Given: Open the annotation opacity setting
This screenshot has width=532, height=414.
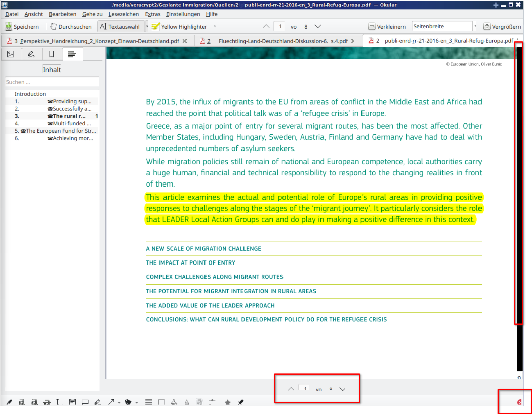Looking at the screenshot, I should (187, 402).
